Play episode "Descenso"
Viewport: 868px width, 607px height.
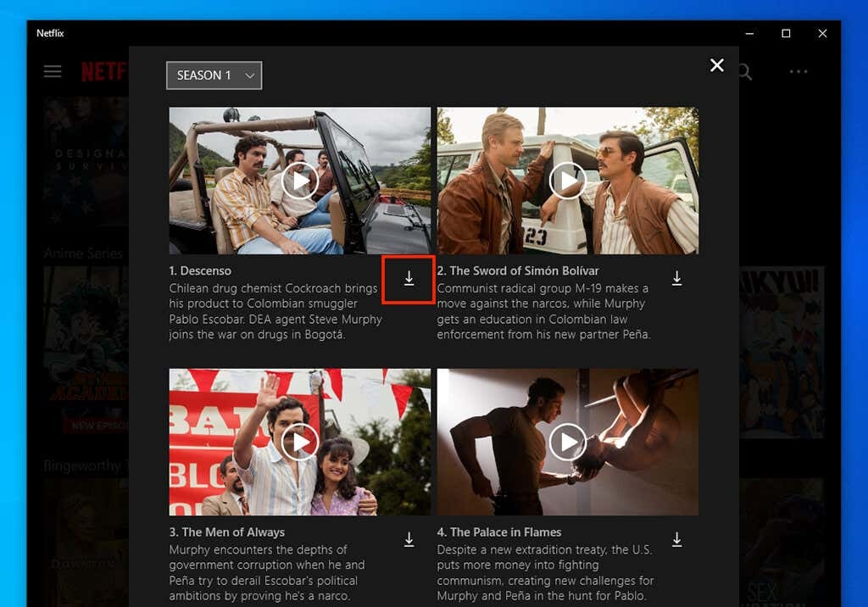298,181
